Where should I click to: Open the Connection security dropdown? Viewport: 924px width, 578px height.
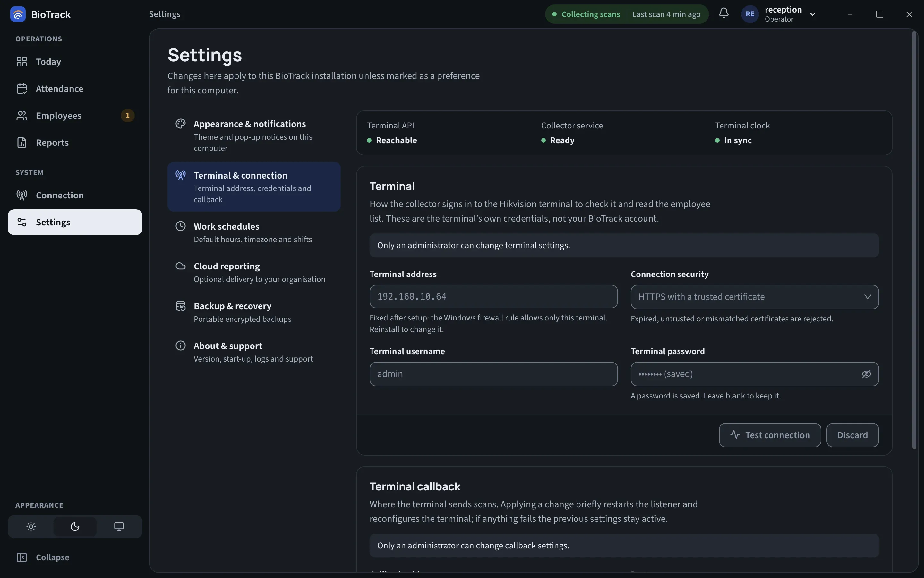pos(755,297)
